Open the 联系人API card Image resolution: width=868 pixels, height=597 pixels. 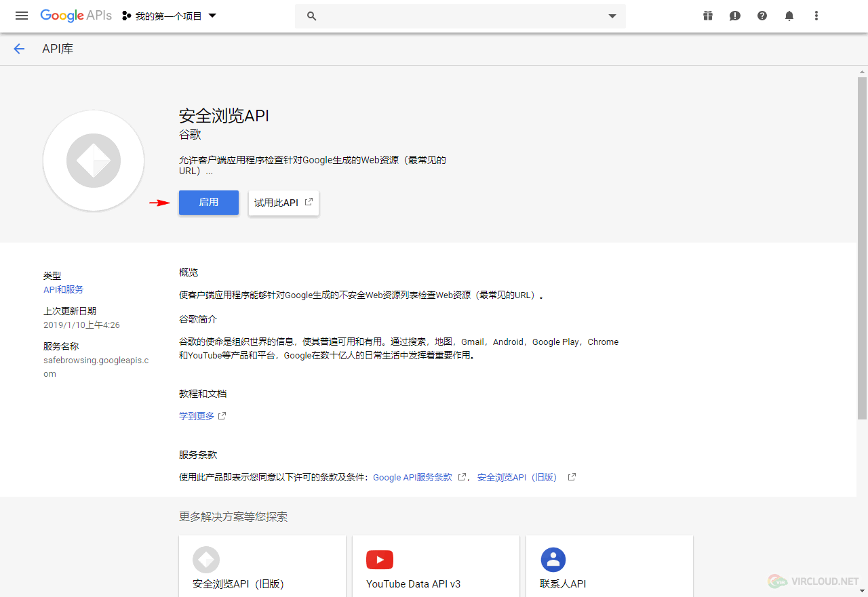pos(610,567)
